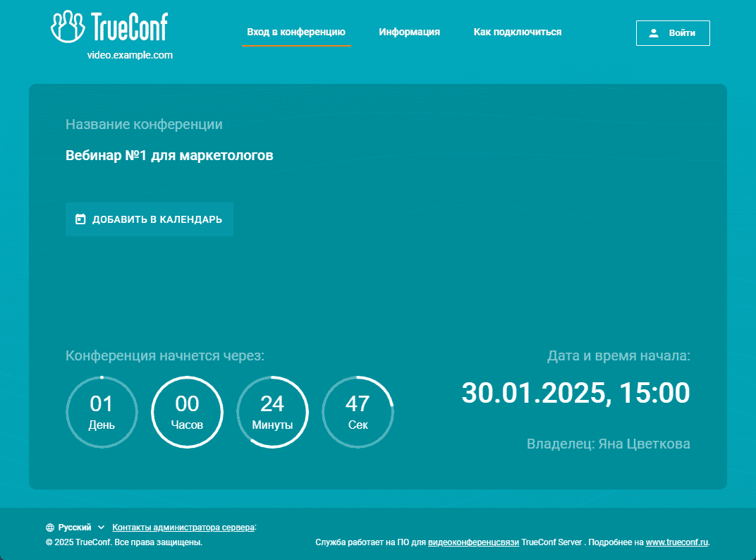The width and height of the screenshot is (756, 560).
Task: Click the День countdown circle
Action: pos(102,412)
